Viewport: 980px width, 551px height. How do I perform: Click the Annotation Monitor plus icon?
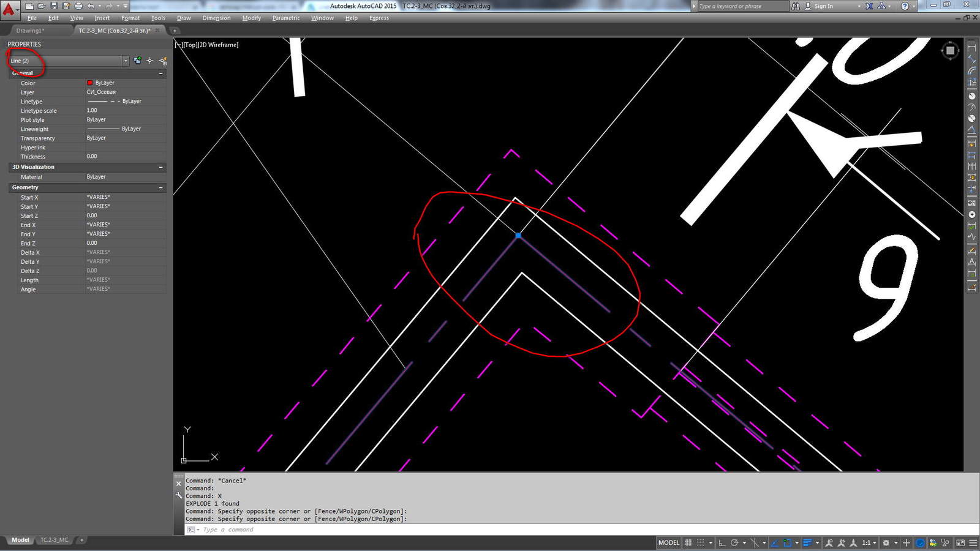907,543
